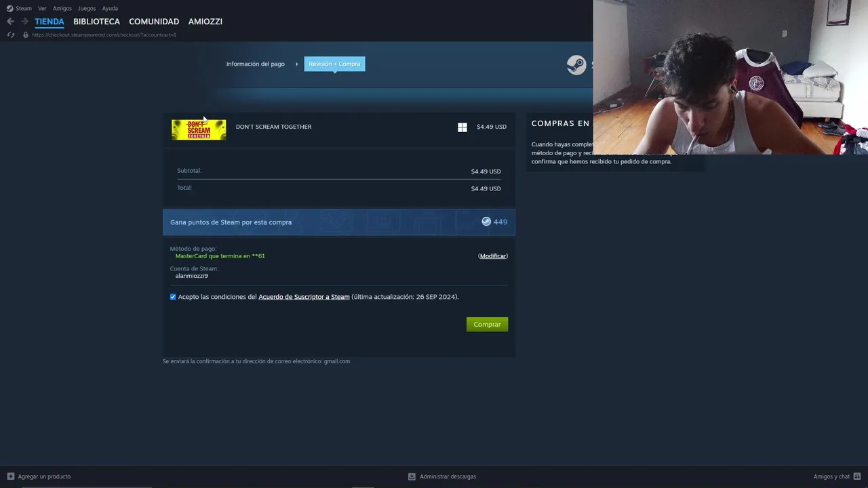Click the Subtotal label
This screenshot has height=488, width=868.
click(189, 171)
